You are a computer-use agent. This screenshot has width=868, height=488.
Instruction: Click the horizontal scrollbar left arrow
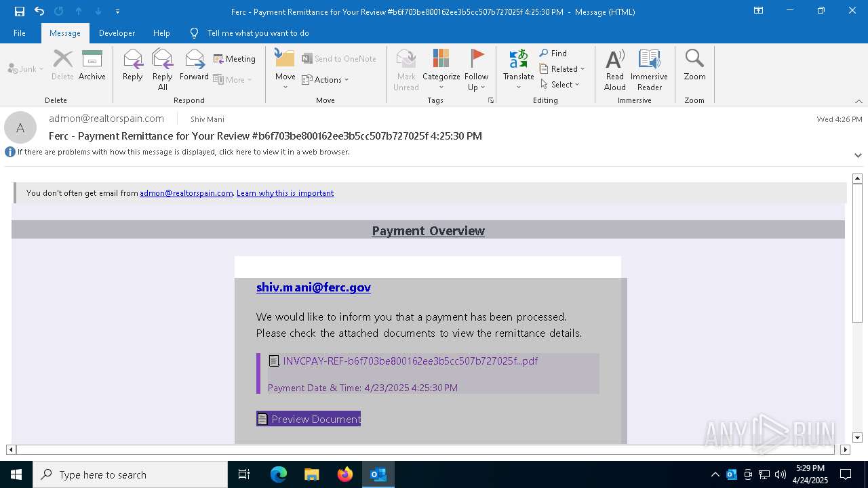(11, 449)
